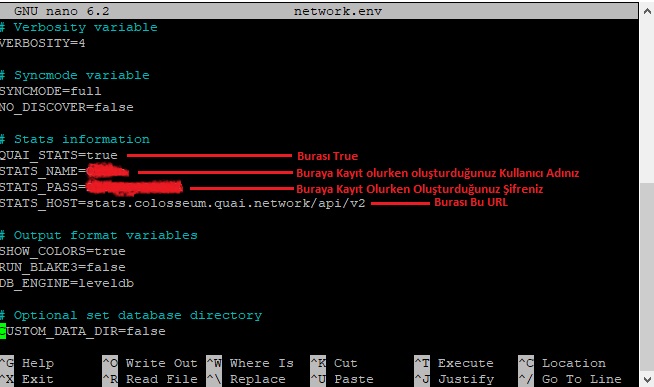Viewport: 654px width, 387px height.
Task: Click the network.env file name in title bar
Action: tap(338, 11)
